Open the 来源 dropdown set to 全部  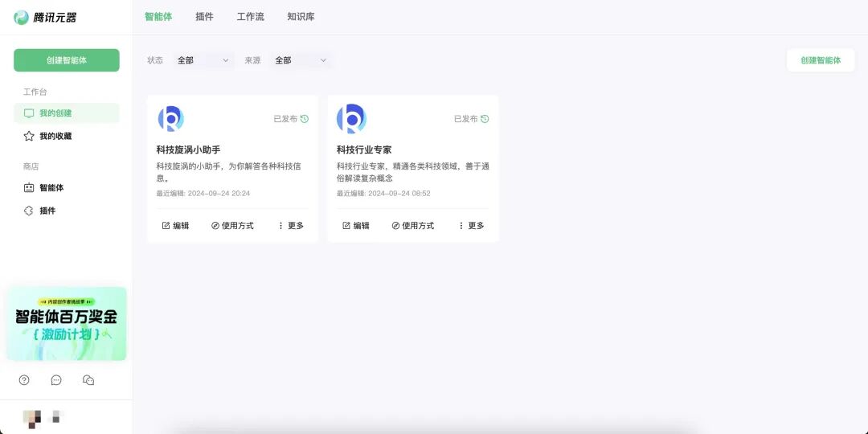tap(301, 60)
